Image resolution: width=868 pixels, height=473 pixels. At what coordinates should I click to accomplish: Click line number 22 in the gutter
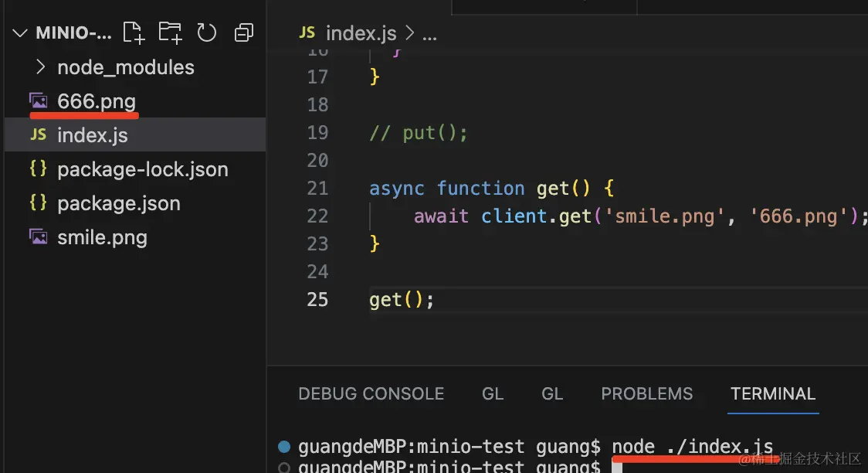(x=317, y=216)
